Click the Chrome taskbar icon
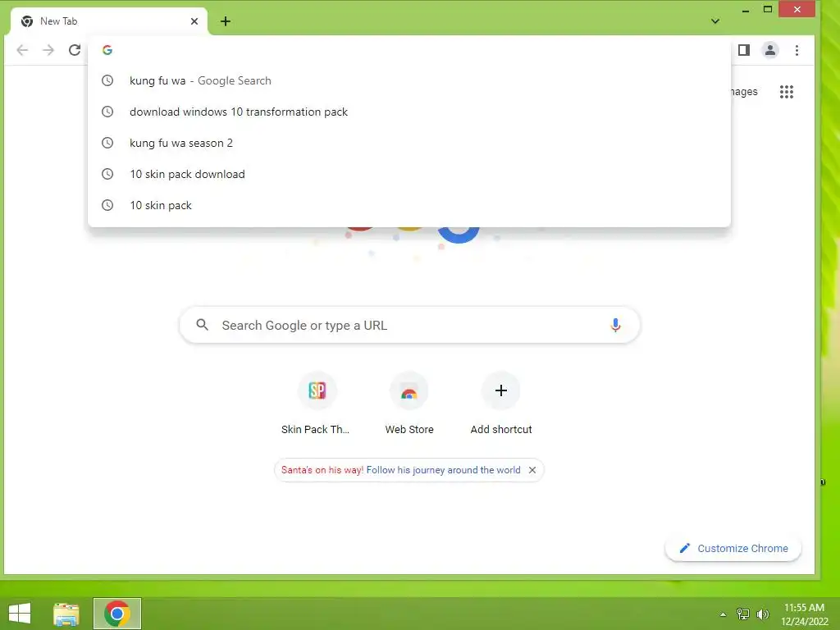 pos(117,614)
